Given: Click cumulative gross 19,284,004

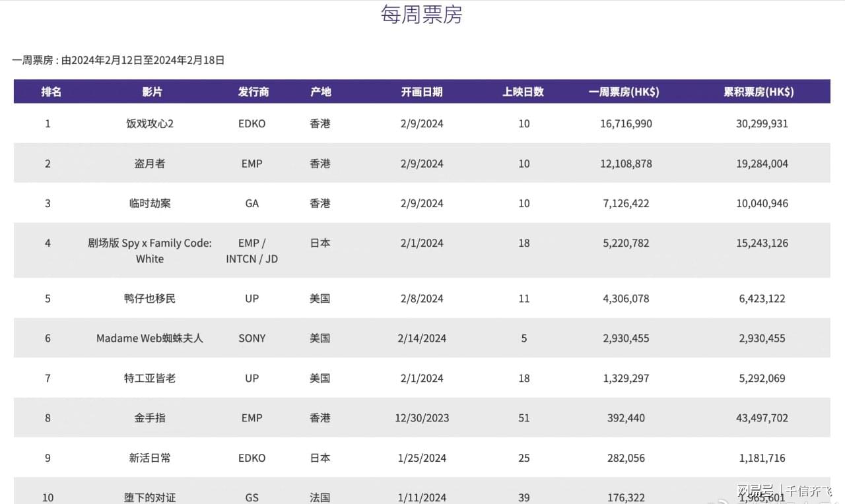Looking at the screenshot, I should pos(762,164).
